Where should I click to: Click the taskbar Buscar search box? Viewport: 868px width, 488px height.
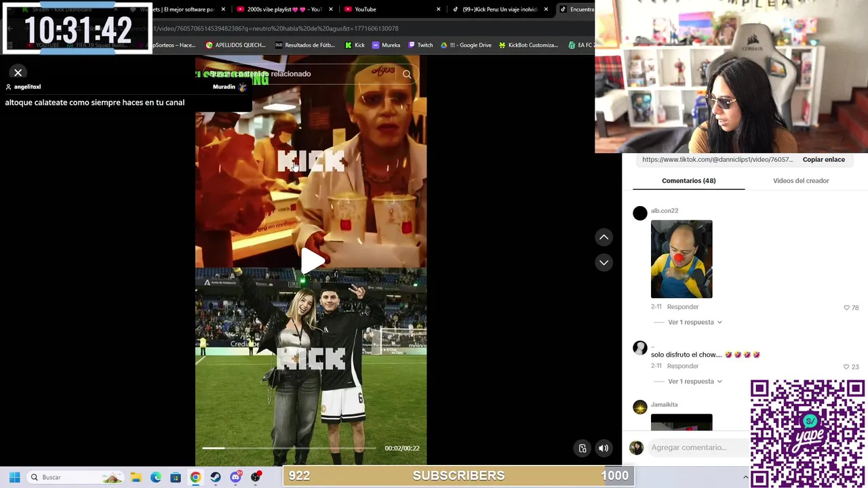tap(76, 477)
